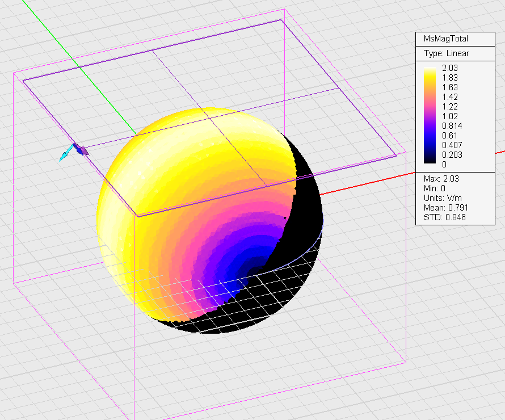Click the cyan arrow source marker
Viewport: 505px width, 420px height.
point(65,154)
